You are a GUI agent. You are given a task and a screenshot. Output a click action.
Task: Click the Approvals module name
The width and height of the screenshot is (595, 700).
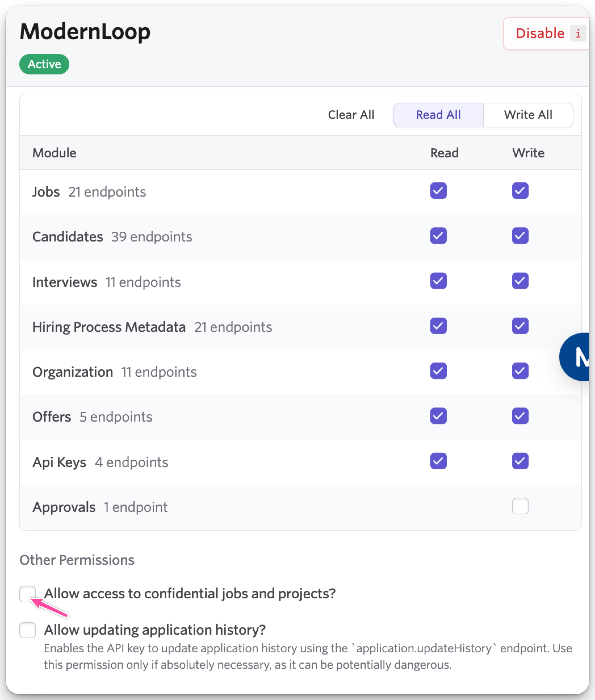tap(64, 507)
